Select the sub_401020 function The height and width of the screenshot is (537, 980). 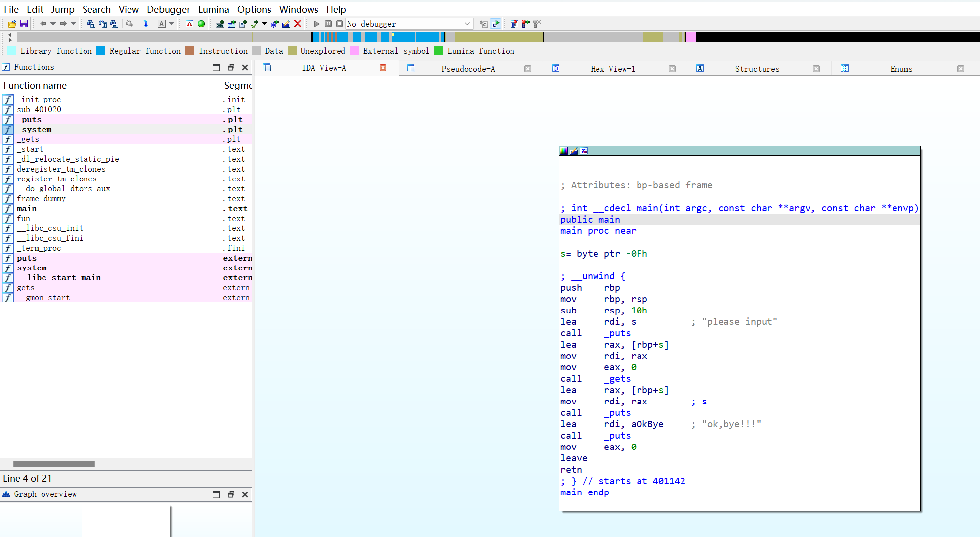126,110
